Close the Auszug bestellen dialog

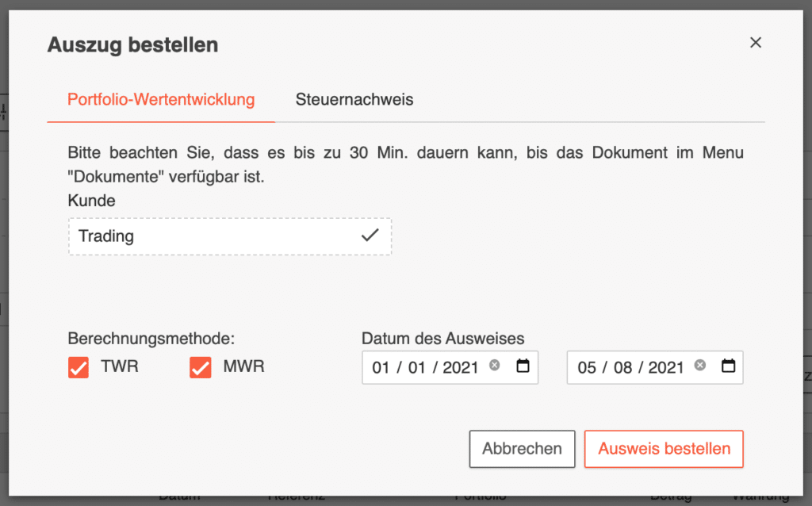point(755,43)
